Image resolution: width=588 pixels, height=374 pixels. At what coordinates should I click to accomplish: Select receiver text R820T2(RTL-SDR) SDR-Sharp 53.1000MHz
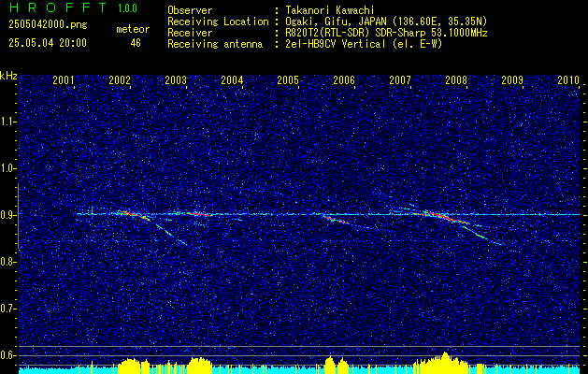point(386,33)
